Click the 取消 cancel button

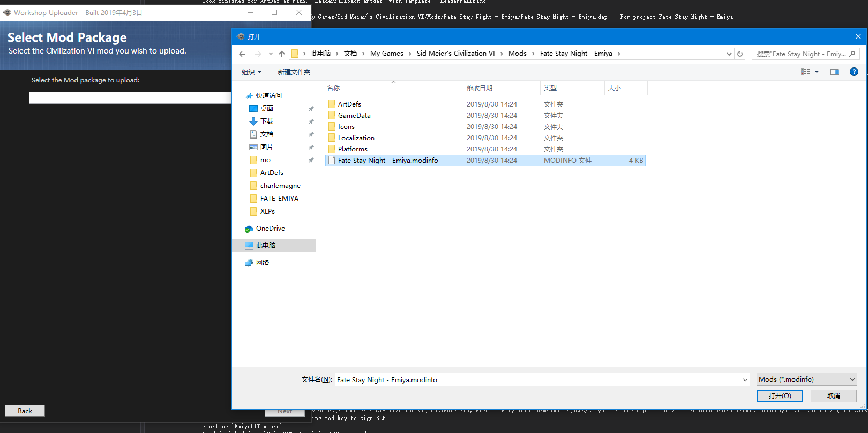[x=833, y=396]
